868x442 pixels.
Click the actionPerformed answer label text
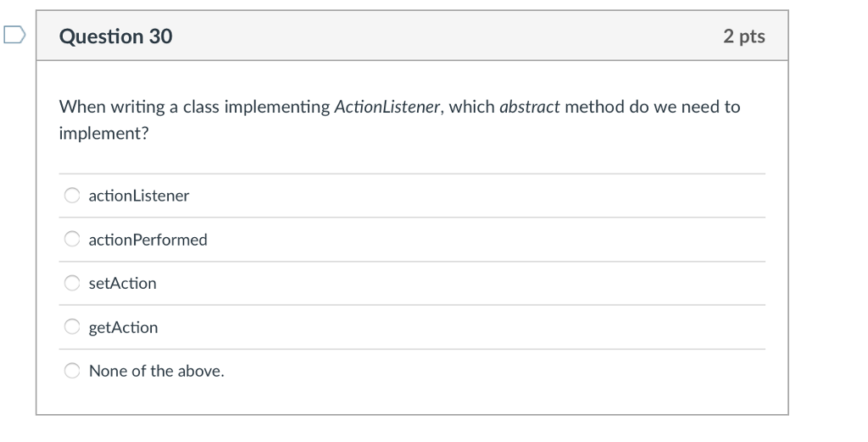[x=147, y=240]
